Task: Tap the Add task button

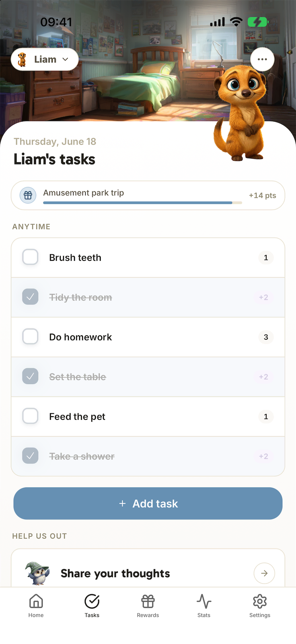Action: pyautogui.click(x=148, y=504)
